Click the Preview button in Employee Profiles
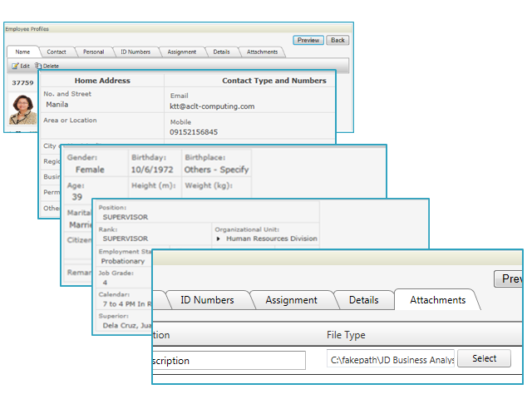532x399 pixels. [x=308, y=40]
